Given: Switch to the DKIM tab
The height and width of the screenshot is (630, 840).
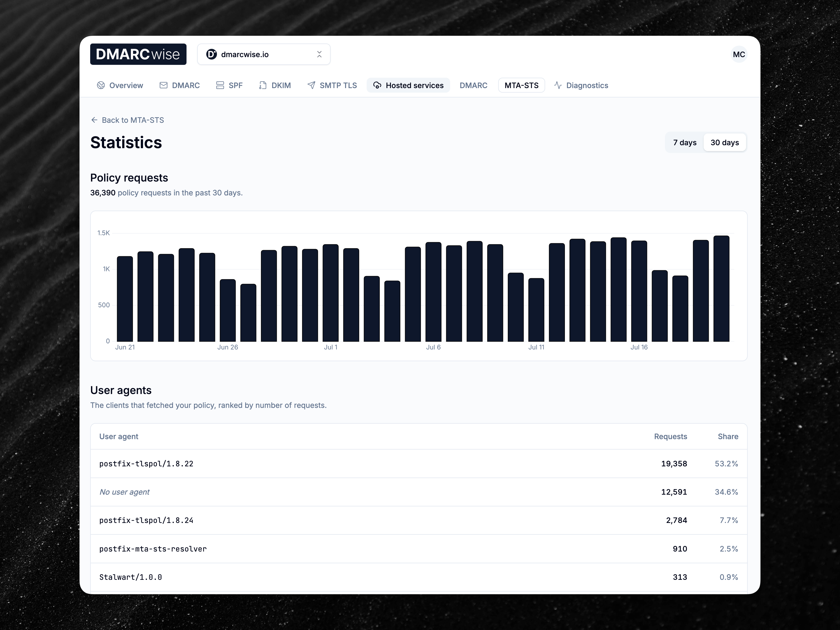Looking at the screenshot, I should [x=275, y=85].
